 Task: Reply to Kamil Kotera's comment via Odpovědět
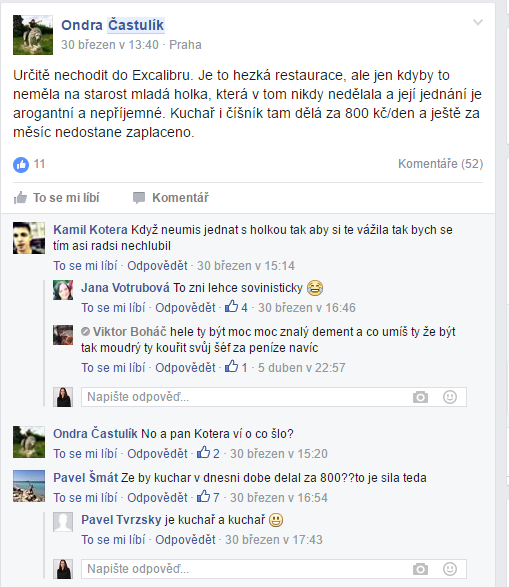157,265
